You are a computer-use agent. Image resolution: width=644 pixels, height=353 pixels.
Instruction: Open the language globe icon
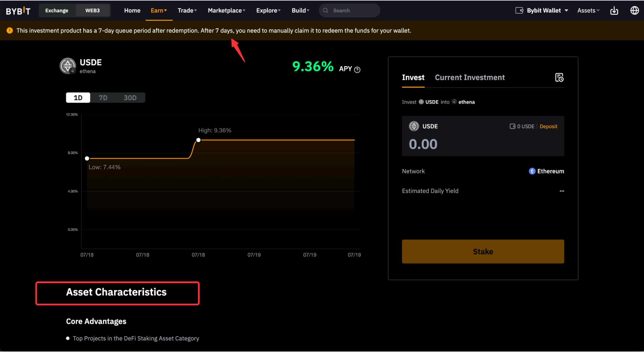tap(634, 10)
